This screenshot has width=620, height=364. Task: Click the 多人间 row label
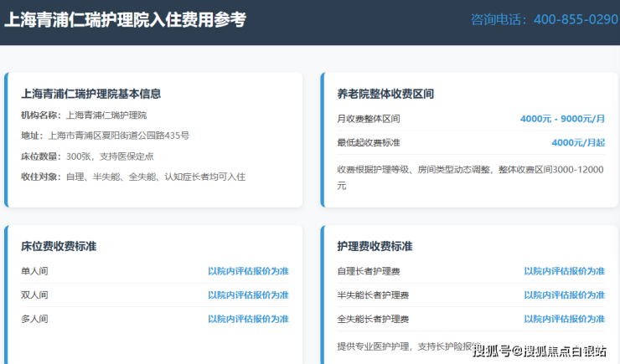[x=34, y=319]
